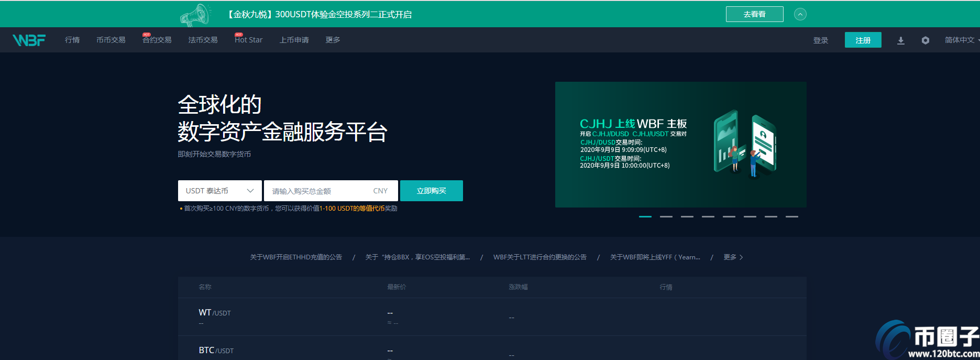980x360 pixels.
Task: Click the 最新价 column header
Action: click(397, 287)
